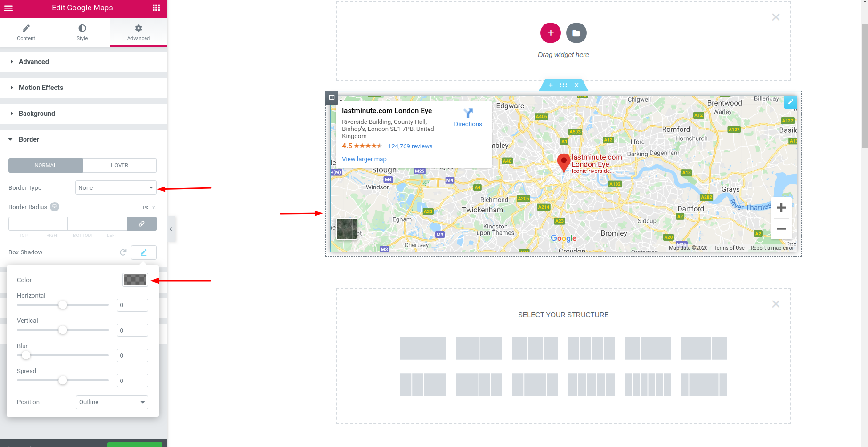This screenshot has width=868, height=447.
Task: Select the HOVER border state
Action: (120, 165)
